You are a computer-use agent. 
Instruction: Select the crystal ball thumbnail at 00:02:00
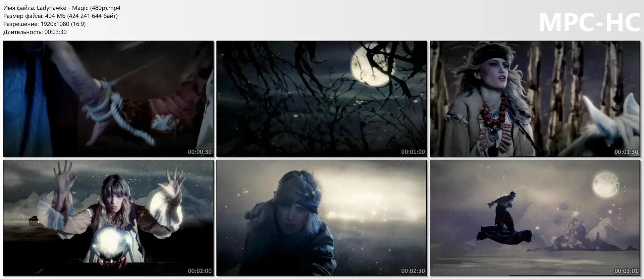(108, 218)
